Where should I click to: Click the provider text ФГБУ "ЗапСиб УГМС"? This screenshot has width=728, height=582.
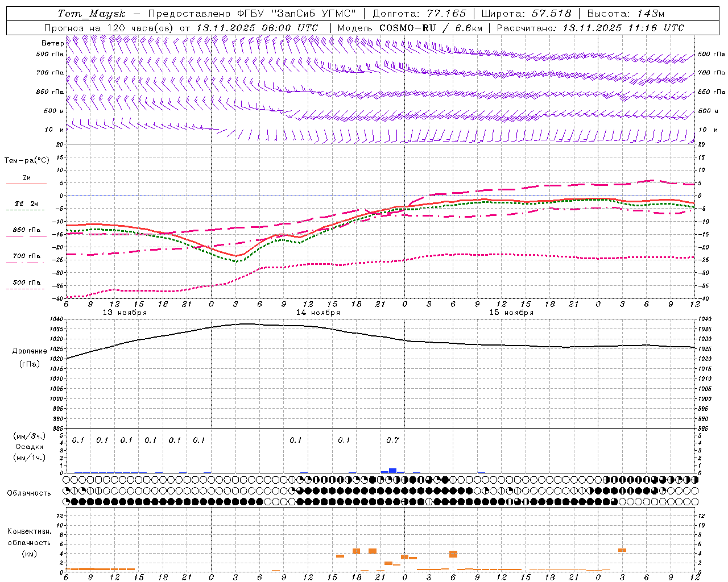pyautogui.click(x=296, y=14)
